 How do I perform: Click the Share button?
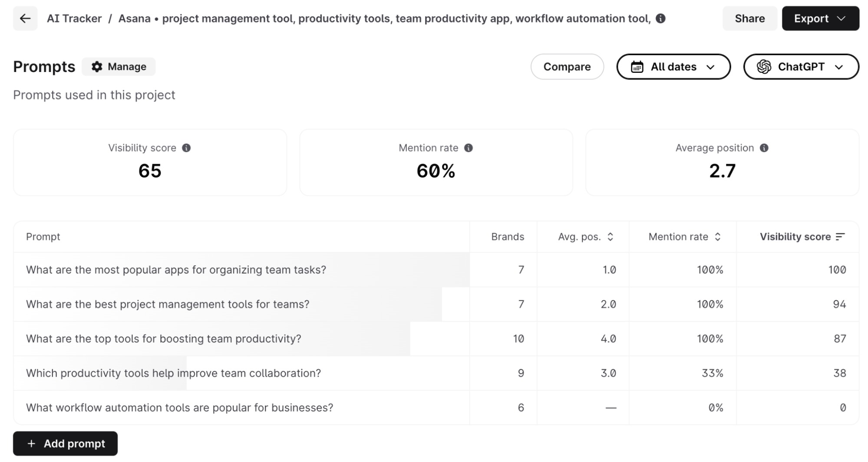point(749,19)
